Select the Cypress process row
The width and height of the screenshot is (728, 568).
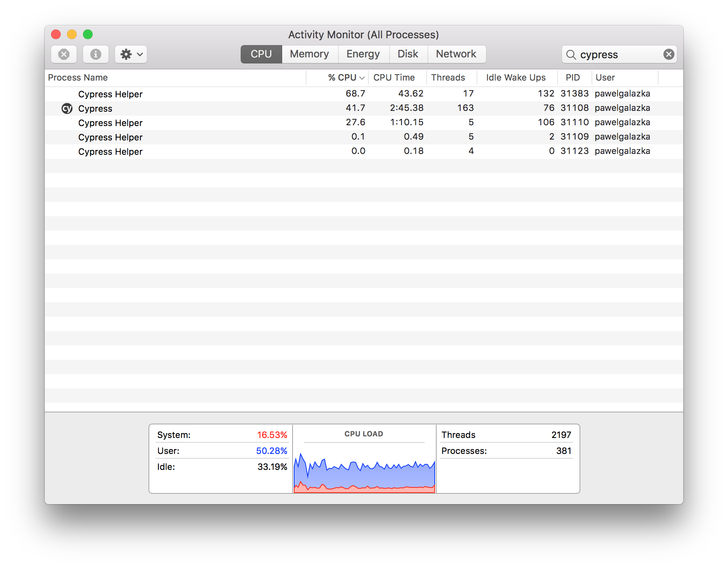point(364,108)
